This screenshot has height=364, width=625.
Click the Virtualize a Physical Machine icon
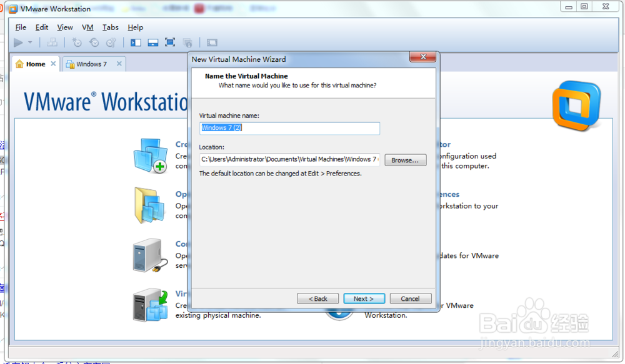[150, 304]
